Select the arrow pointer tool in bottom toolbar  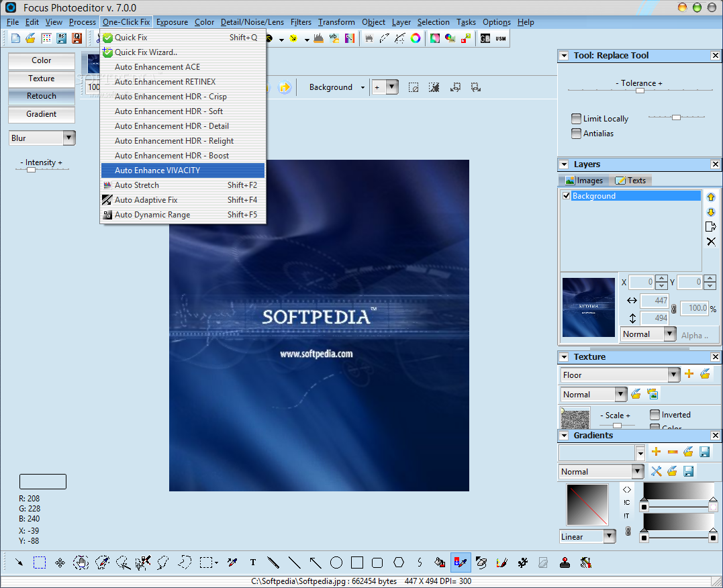click(x=19, y=562)
